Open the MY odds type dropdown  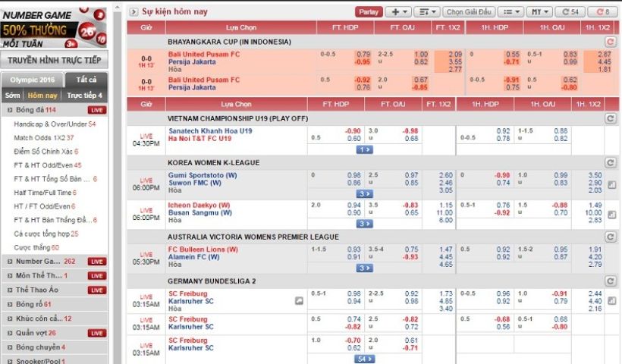[x=539, y=12]
